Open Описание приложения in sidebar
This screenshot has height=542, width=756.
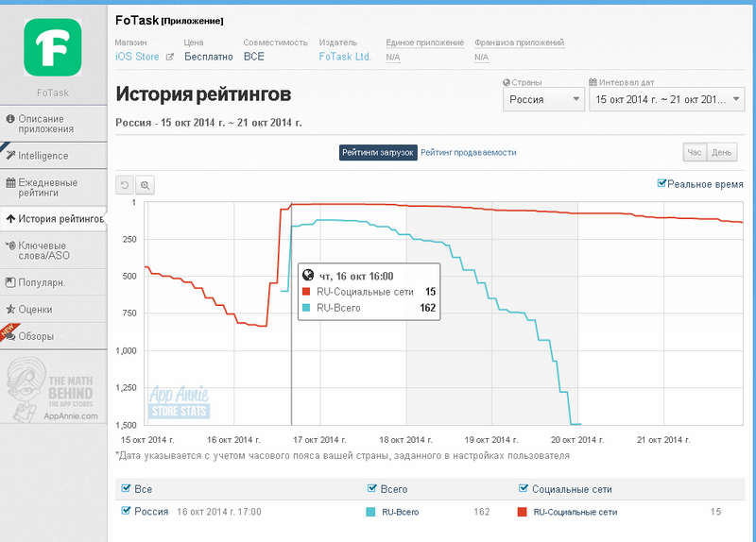[x=53, y=124]
